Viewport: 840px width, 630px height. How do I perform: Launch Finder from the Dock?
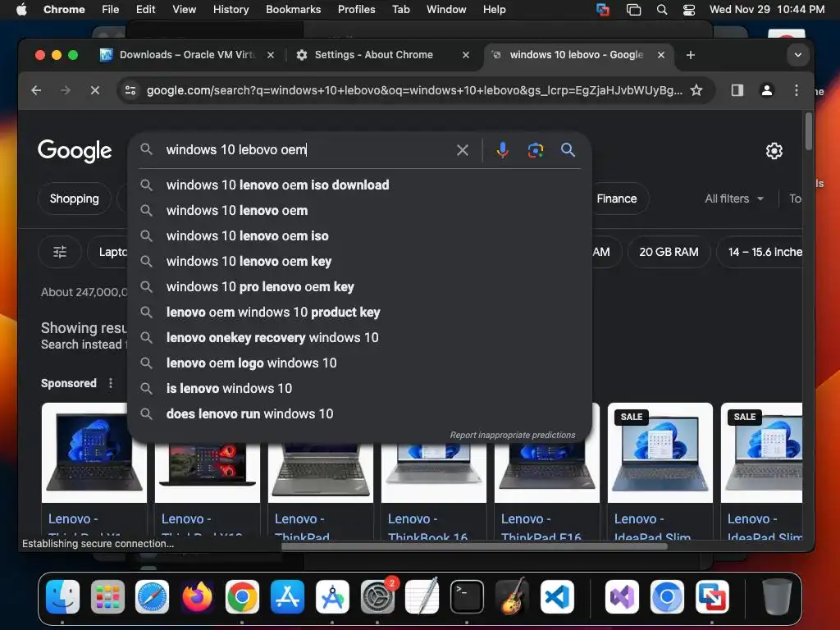(62, 597)
